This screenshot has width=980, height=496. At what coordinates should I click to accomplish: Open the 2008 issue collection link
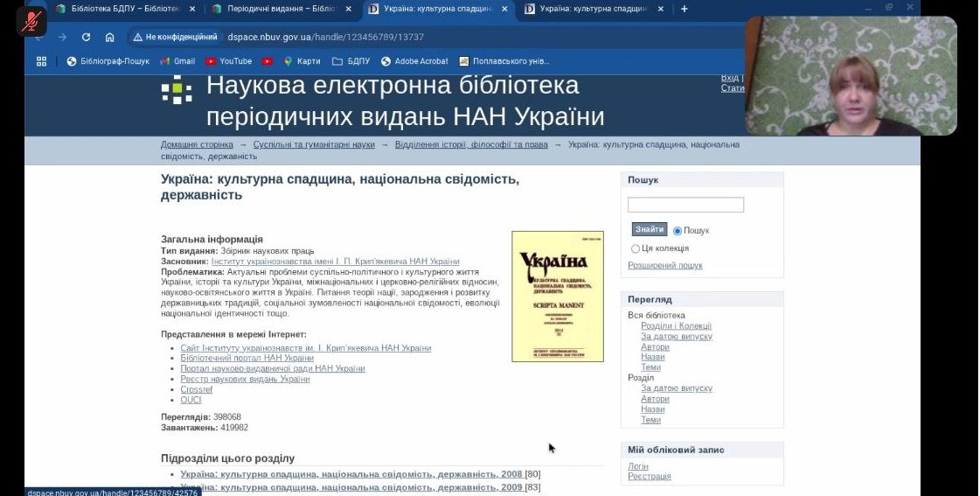click(x=351, y=474)
